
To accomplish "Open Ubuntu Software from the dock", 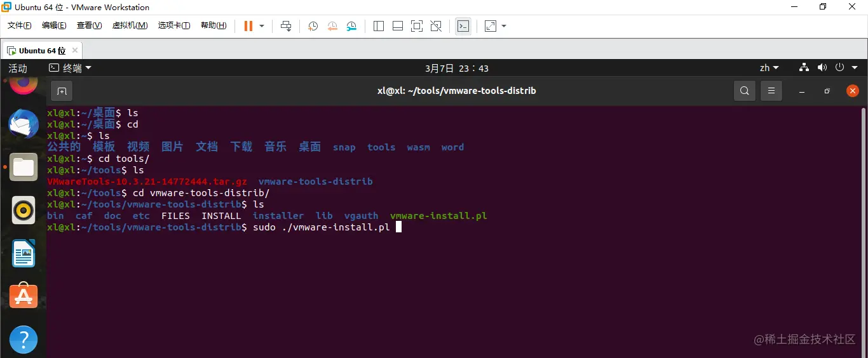I will point(24,296).
